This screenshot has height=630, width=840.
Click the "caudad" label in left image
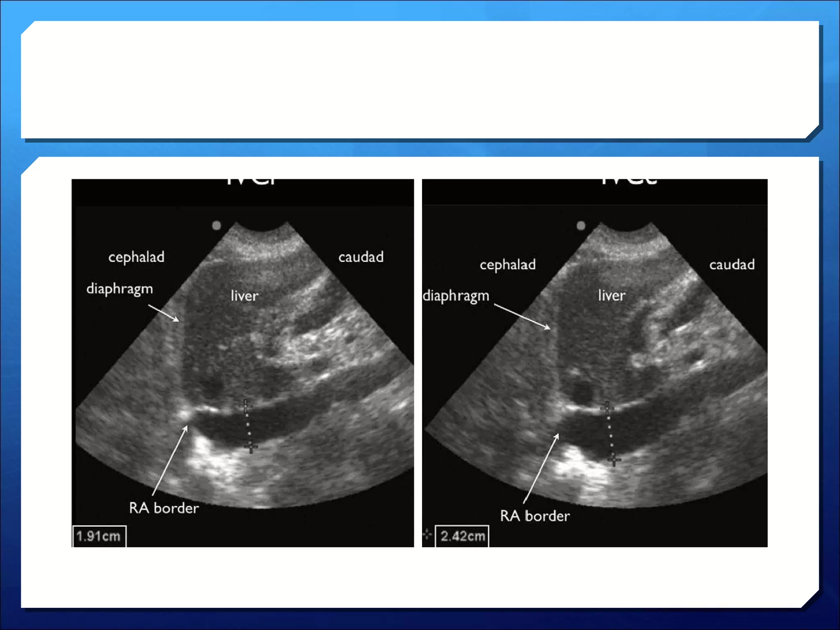tap(361, 257)
